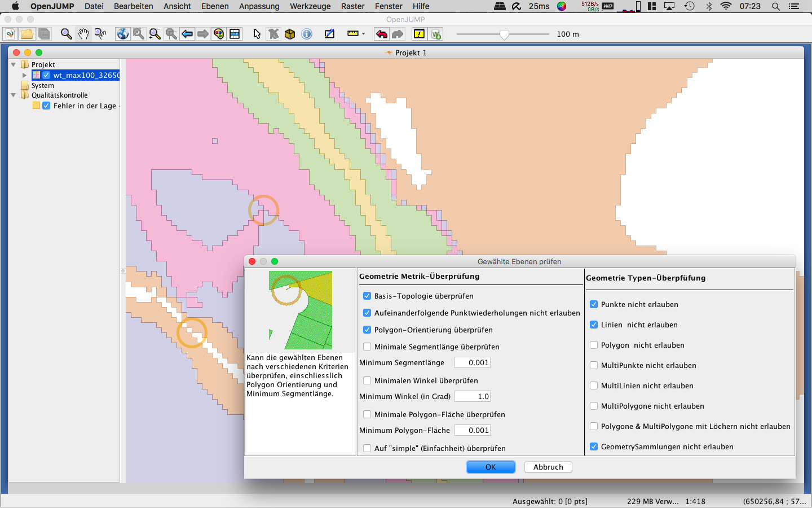Click the zoom magnifier tool
This screenshot has width=812, height=508.
(67, 34)
